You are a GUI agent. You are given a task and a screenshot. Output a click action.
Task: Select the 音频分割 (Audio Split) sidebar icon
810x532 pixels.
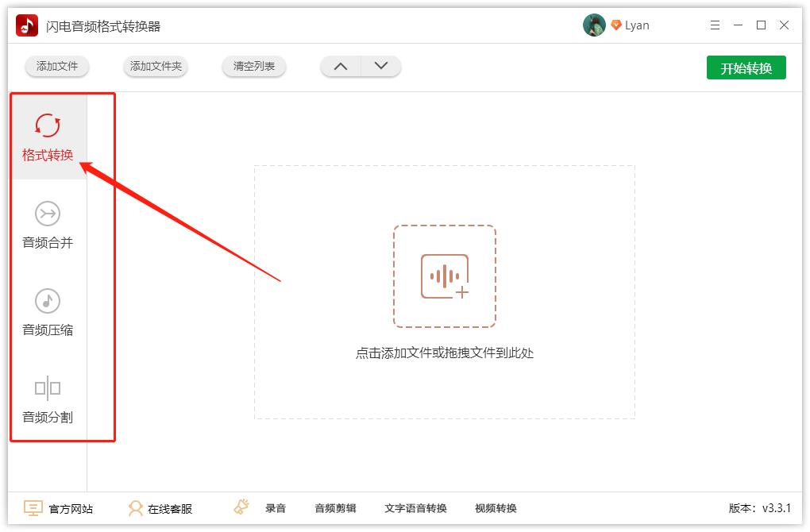point(48,387)
